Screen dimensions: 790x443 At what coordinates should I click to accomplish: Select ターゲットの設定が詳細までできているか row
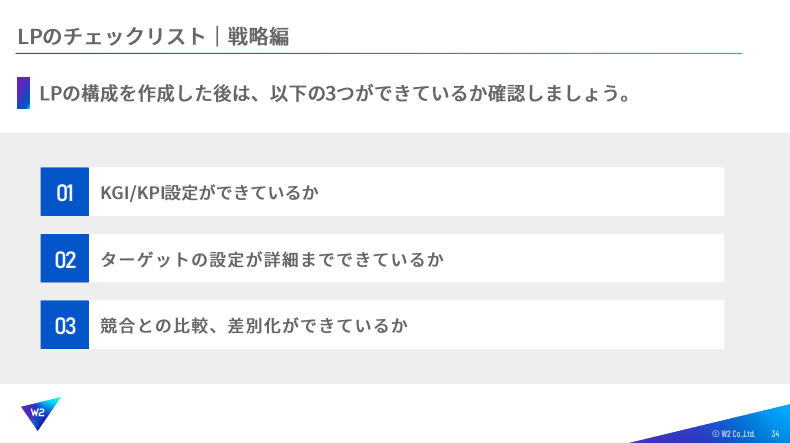click(x=382, y=258)
